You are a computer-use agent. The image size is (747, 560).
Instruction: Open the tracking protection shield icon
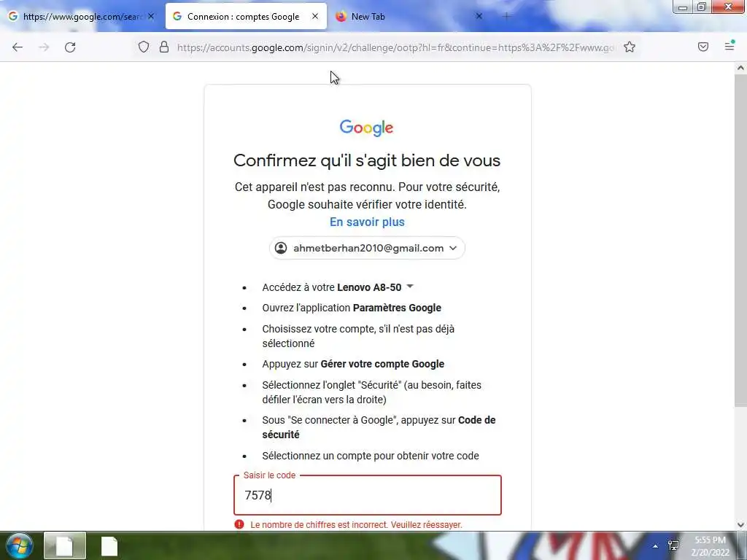(x=144, y=47)
